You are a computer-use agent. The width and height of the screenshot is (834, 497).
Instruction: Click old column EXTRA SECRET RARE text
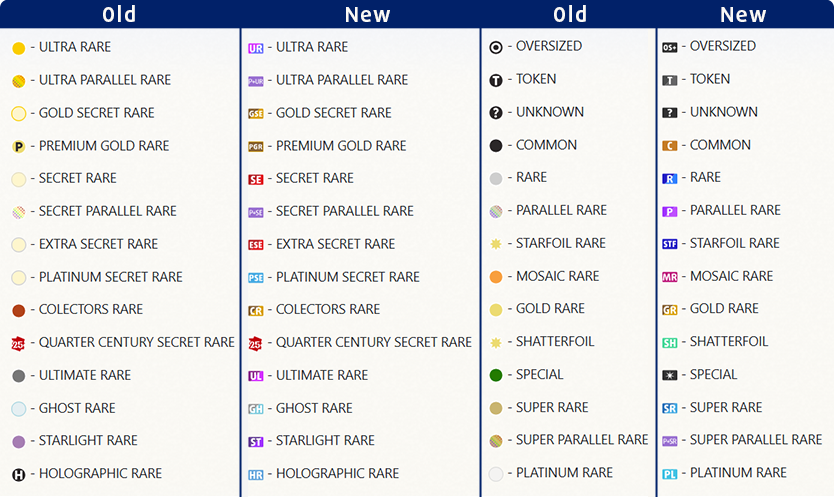[98, 244]
